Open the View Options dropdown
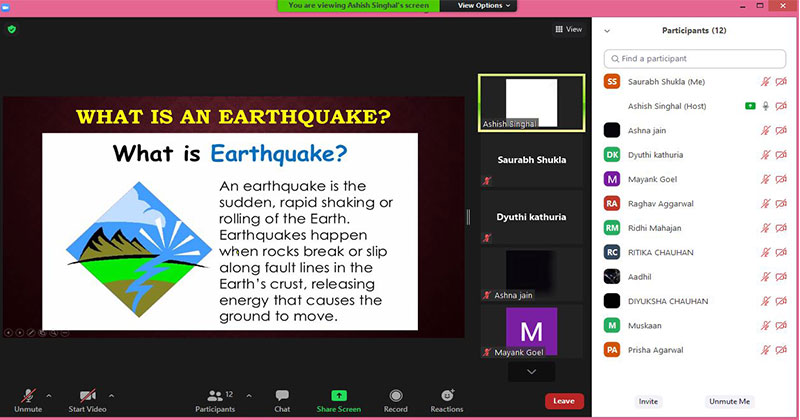The width and height of the screenshot is (800, 420). 485,6
